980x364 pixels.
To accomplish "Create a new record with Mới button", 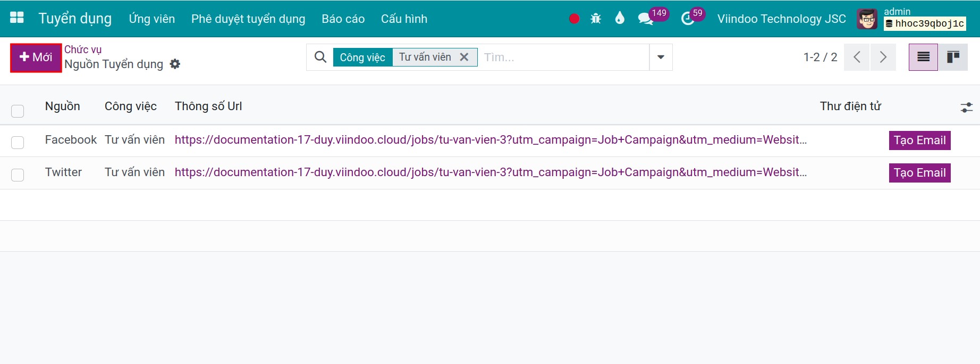I will (x=36, y=57).
